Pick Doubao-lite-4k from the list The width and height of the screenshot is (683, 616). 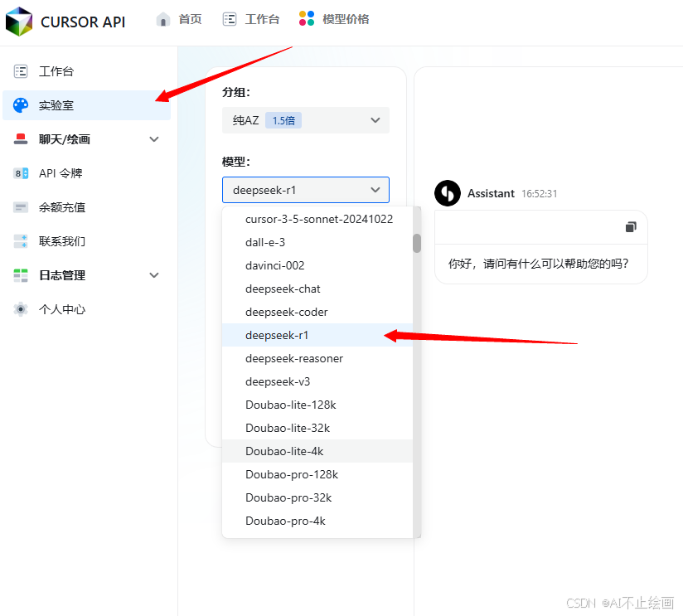click(317, 451)
